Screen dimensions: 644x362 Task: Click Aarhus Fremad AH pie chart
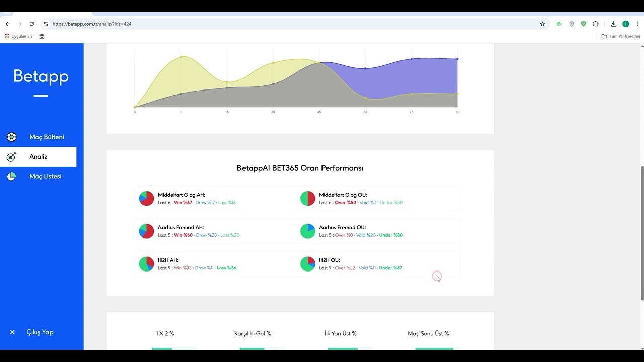click(x=146, y=231)
